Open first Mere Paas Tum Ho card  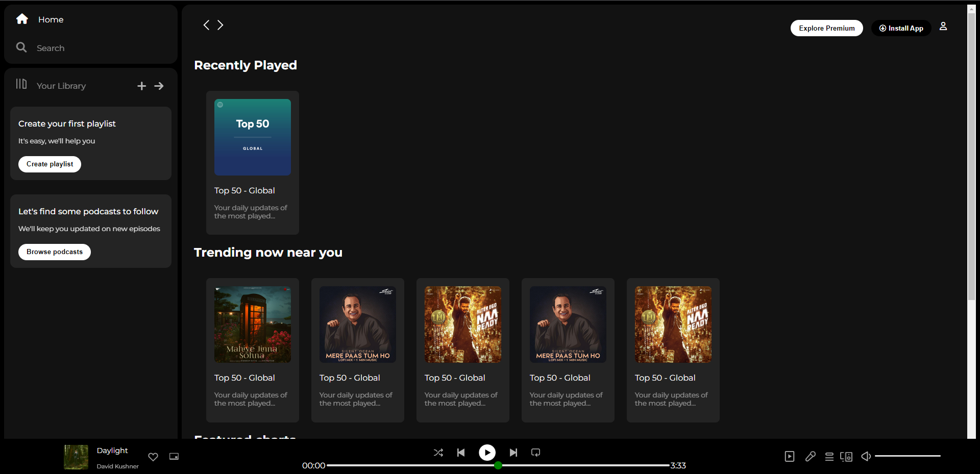358,350
